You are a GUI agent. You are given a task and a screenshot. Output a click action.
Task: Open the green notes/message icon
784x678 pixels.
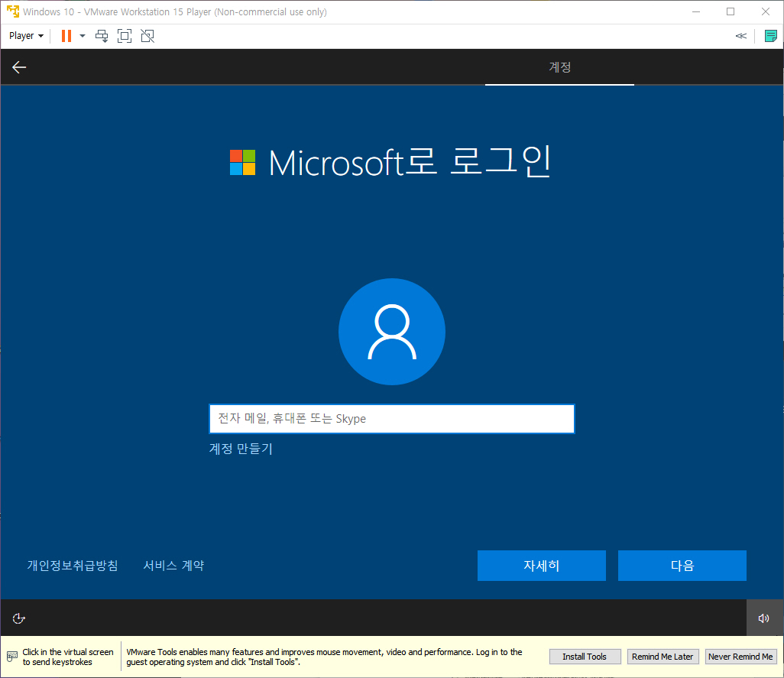[770, 36]
